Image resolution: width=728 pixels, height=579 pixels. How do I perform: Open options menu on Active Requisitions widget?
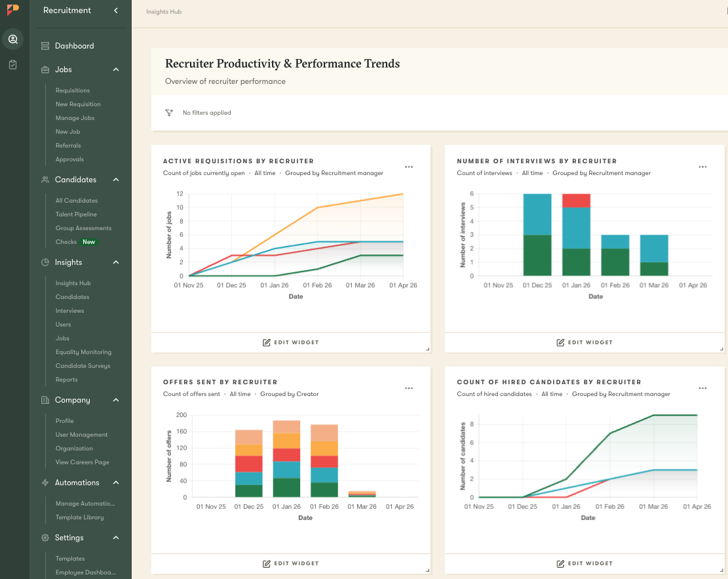[x=409, y=167]
